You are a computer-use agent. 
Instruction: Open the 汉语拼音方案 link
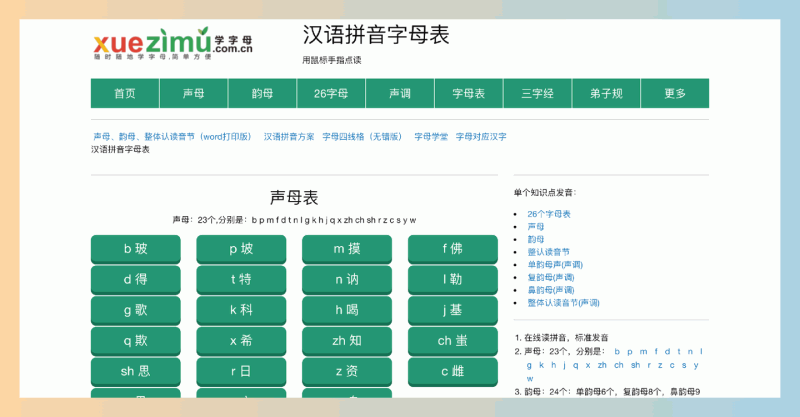(289, 137)
